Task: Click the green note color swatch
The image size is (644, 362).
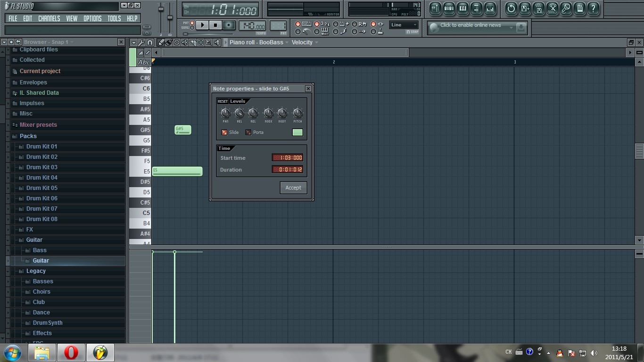Action: (x=297, y=132)
